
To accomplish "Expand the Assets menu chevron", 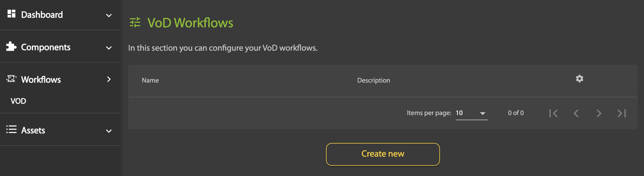I will coord(109,131).
